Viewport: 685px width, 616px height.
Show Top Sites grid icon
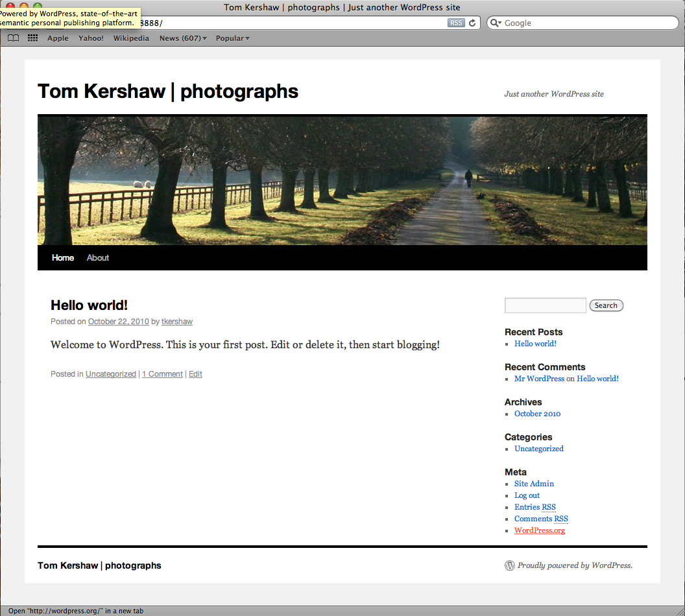[x=33, y=38]
